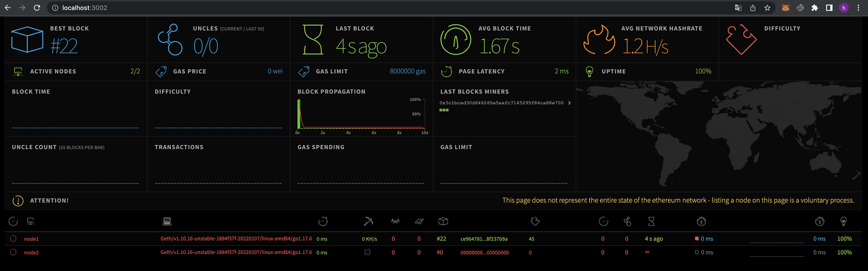Click the Block Propagation histogram

click(x=362, y=115)
